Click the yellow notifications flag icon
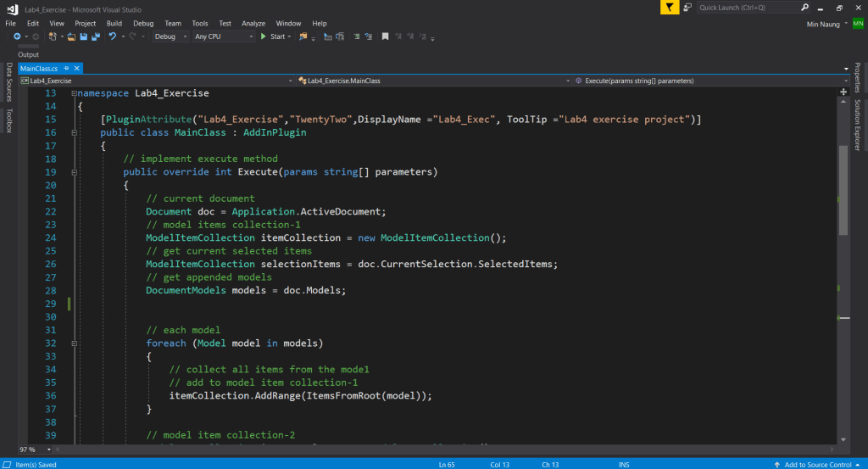This screenshot has width=868, height=469. [x=670, y=8]
